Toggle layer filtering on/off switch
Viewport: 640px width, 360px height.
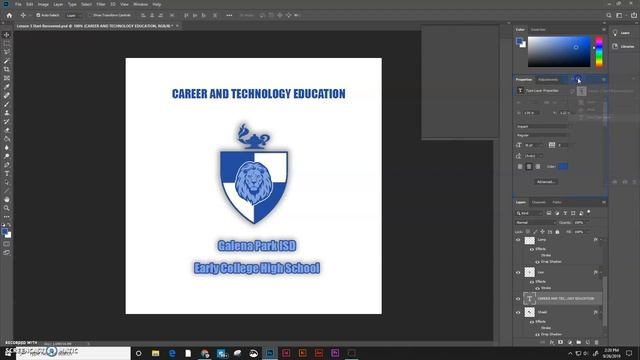589,212
